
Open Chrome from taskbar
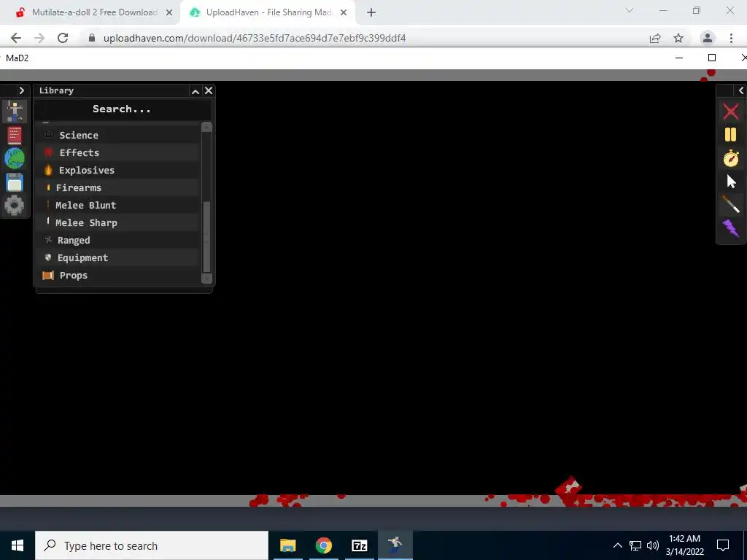click(x=323, y=545)
